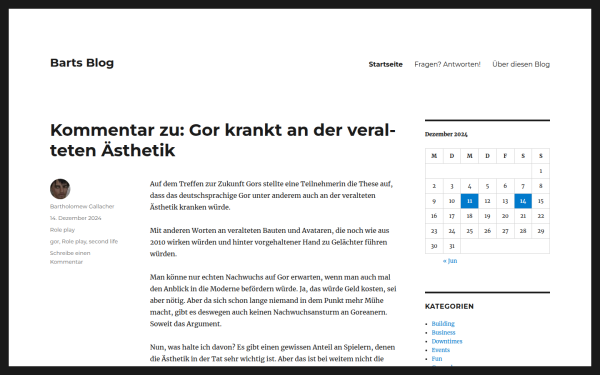Go to the Startseite menu item
The width and height of the screenshot is (600, 375).
[385, 64]
